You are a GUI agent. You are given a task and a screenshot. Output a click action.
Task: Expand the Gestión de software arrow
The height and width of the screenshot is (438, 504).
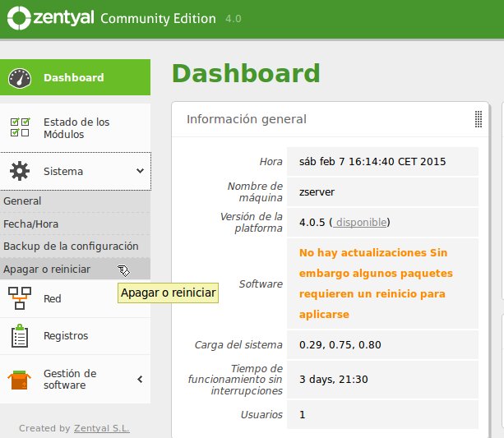tap(140, 380)
